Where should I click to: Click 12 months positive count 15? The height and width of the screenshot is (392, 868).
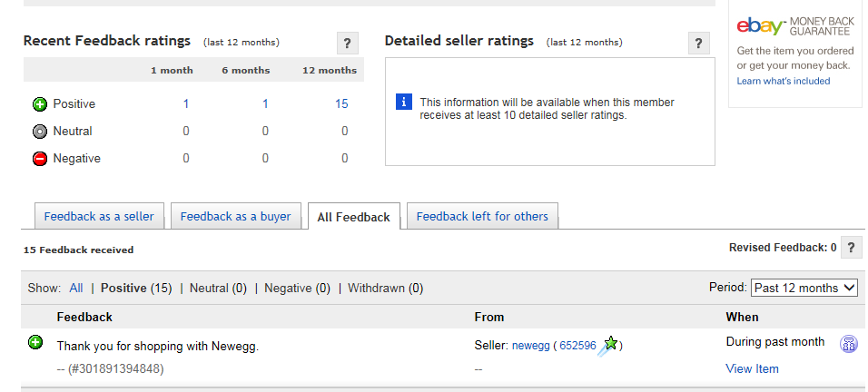(x=341, y=103)
